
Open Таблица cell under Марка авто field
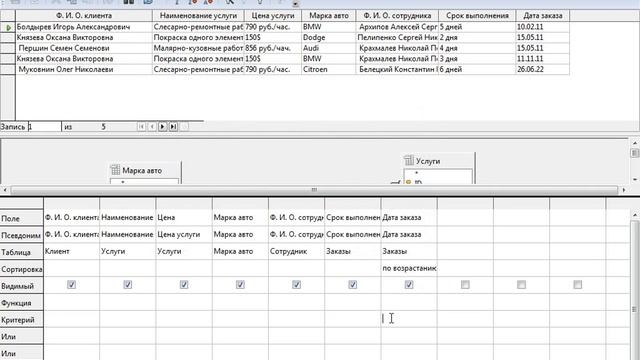(x=240, y=251)
